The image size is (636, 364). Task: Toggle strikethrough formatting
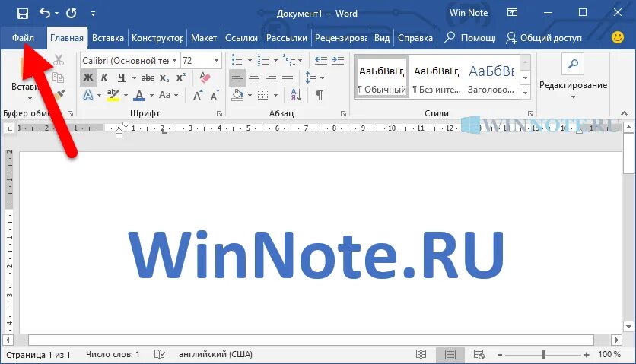(x=148, y=78)
